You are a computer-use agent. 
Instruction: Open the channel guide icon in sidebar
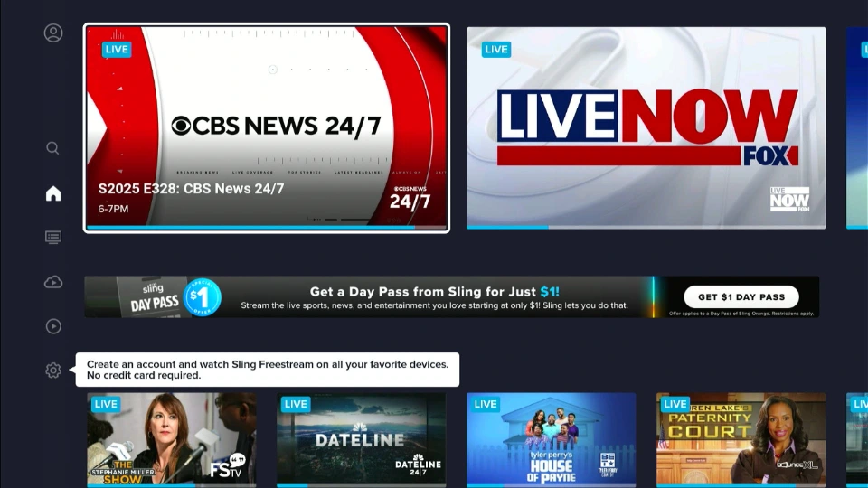point(53,238)
